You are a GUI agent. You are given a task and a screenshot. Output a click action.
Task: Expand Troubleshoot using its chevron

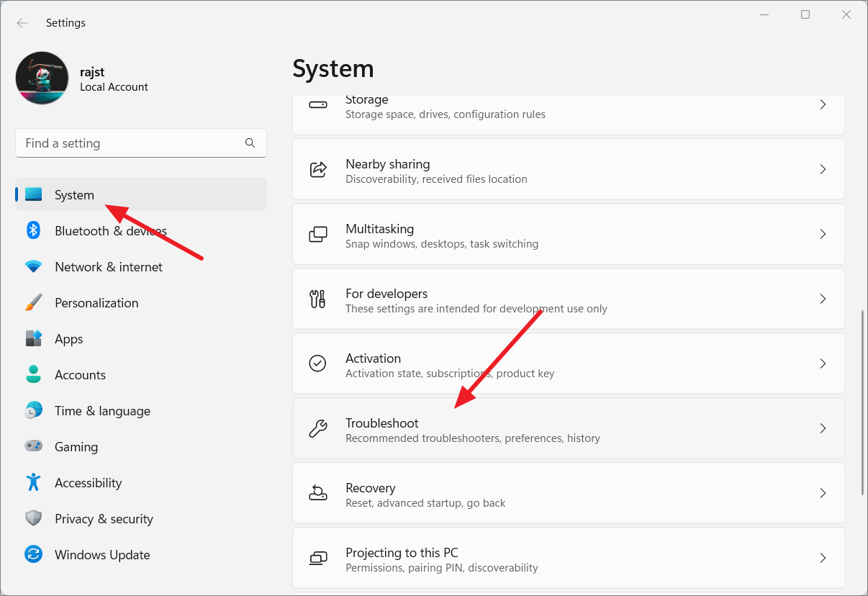(x=823, y=428)
